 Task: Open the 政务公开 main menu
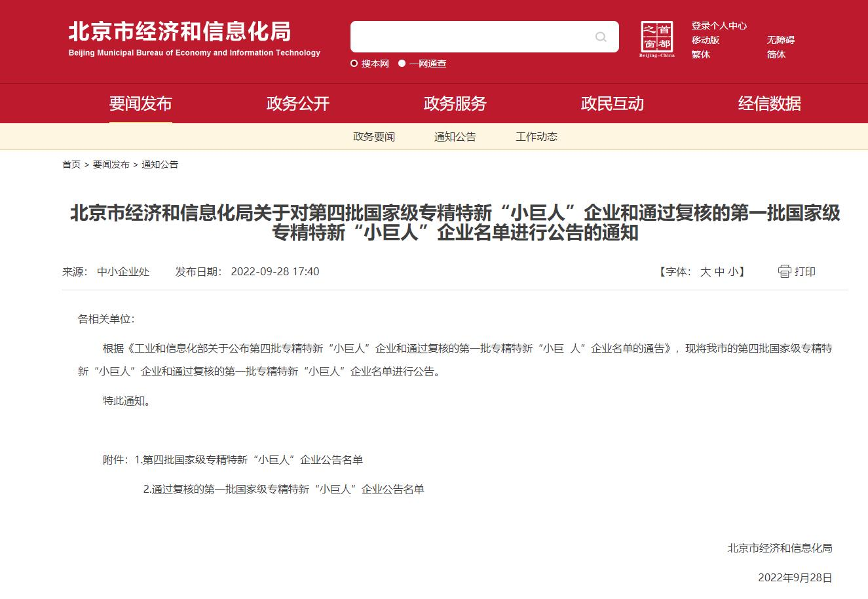297,104
